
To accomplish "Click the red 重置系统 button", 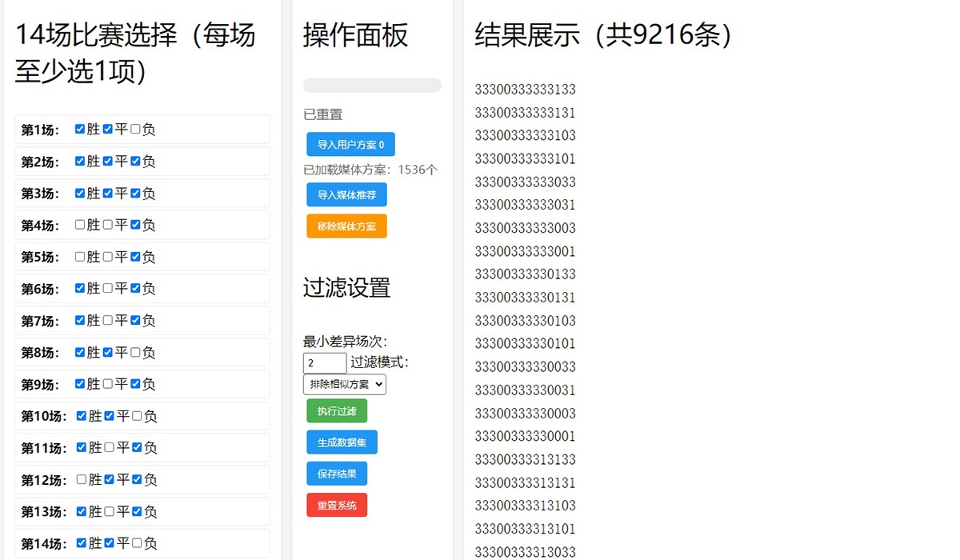I will click(x=337, y=506).
